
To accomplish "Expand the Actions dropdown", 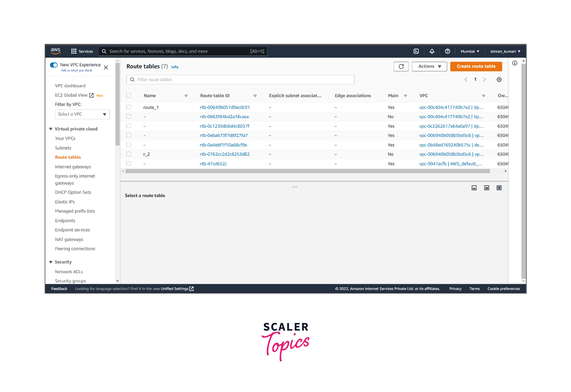I will click(429, 66).
